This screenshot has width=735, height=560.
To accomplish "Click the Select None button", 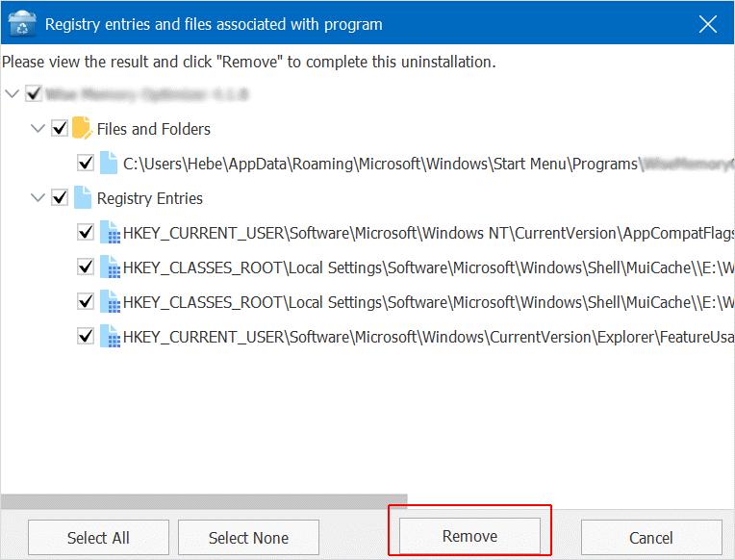I will 248,538.
